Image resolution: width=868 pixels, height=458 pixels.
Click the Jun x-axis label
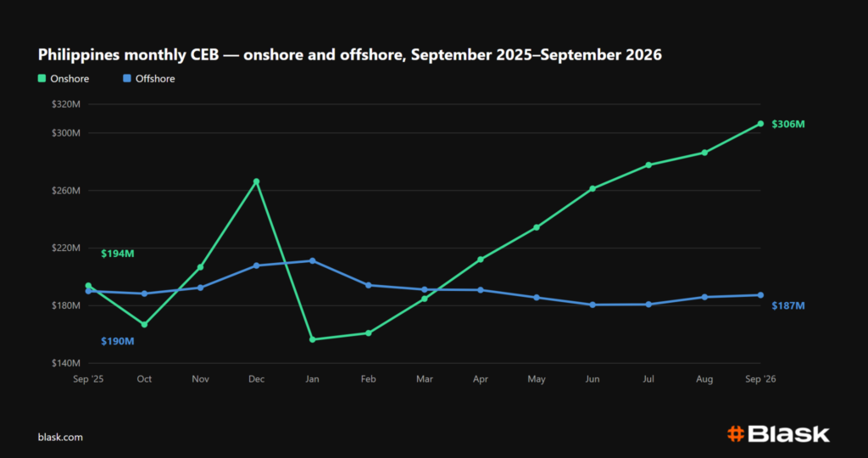[x=593, y=379]
